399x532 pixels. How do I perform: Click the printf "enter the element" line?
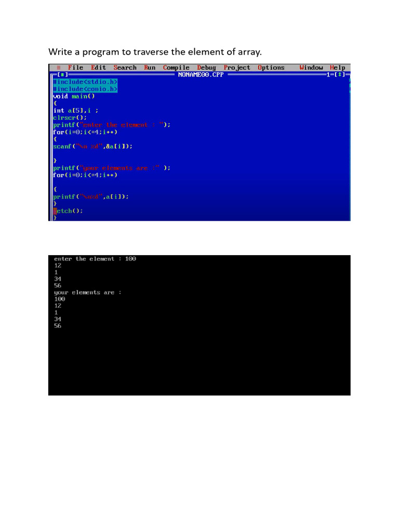pyautogui.click(x=112, y=125)
